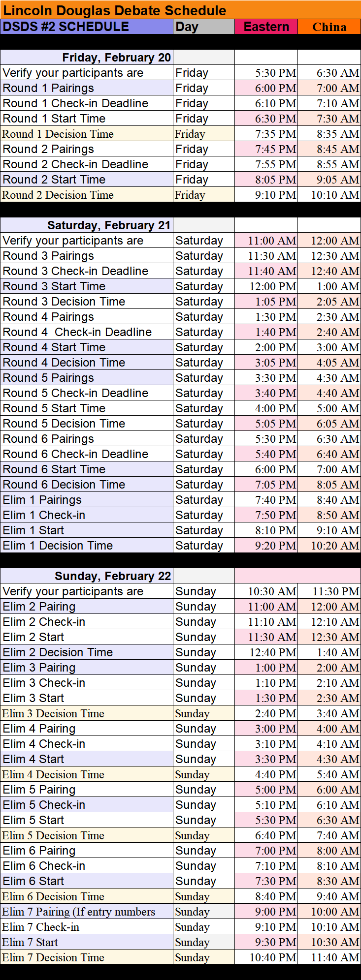The image size is (361, 980).
Task: Select Elim 1 Decision Time Eastern 9:20 PM
Action: coord(275,546)
